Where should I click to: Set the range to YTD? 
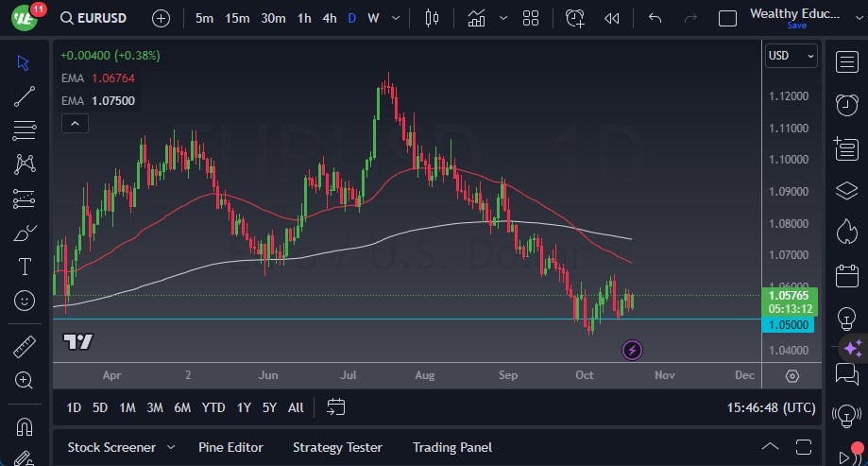pyautogui.click(x=213, y=407)
